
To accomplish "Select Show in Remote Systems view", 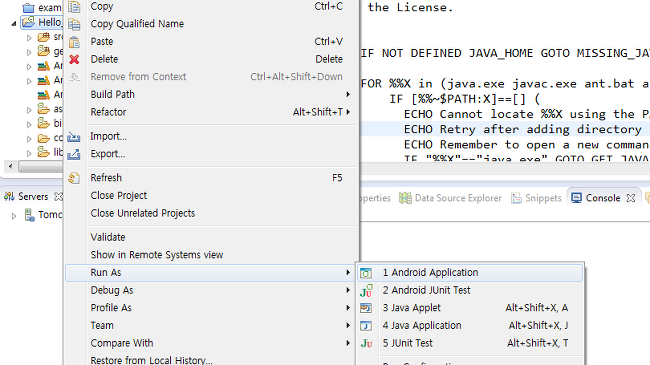I will pyautogui.click(x=212, y=255).
